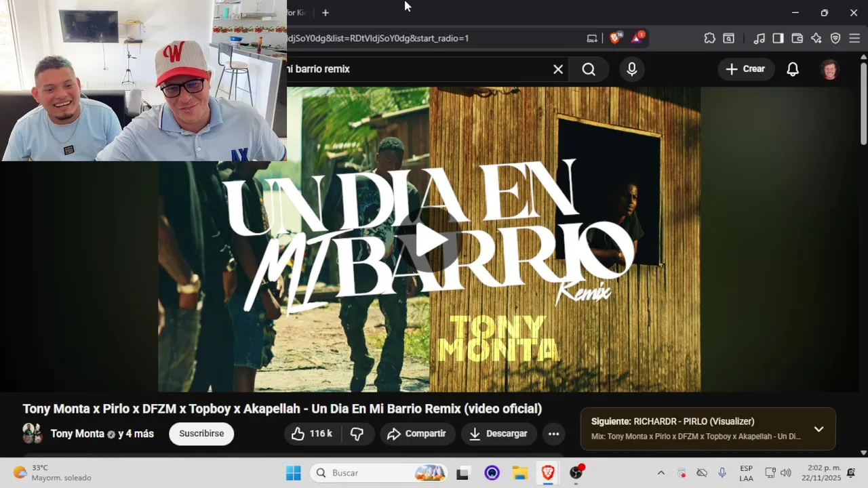Dislike the video with thumbs down
The image size is (868, 488).
[357, 434]
